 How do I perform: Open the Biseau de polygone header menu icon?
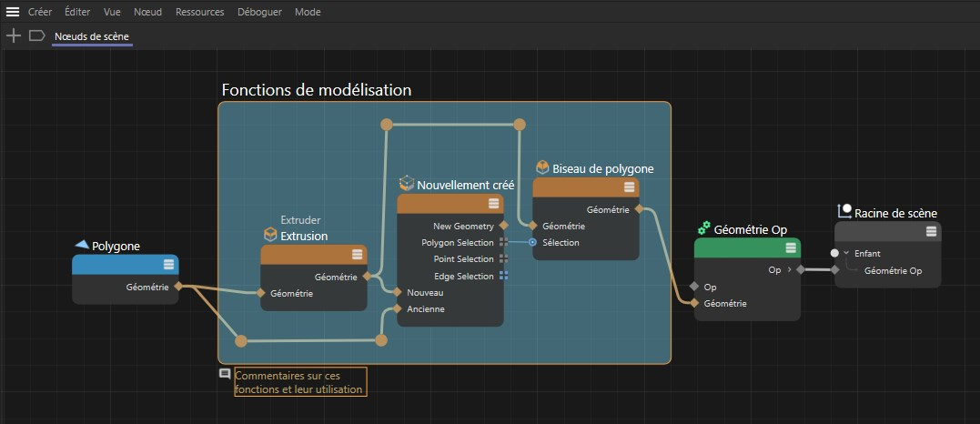[x=630, y=187]
